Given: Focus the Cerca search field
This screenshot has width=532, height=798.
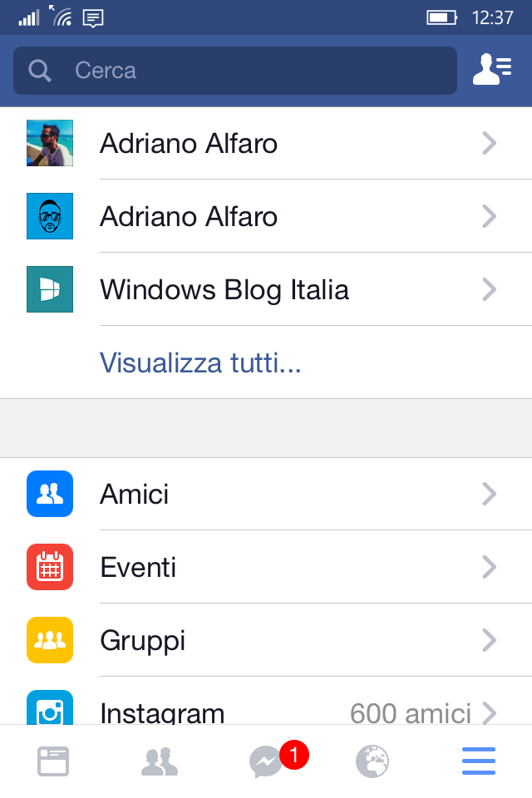Looking at the screenshot, I should coord(235,70).
